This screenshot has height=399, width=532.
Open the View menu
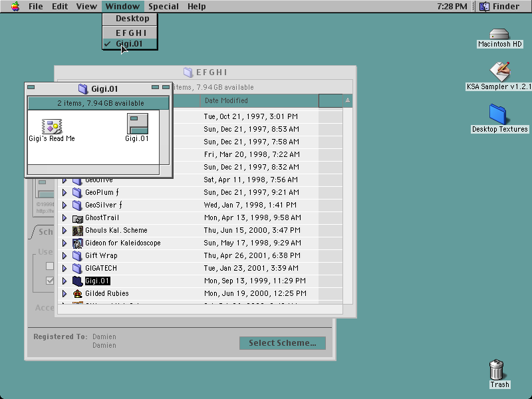point(86,7)
